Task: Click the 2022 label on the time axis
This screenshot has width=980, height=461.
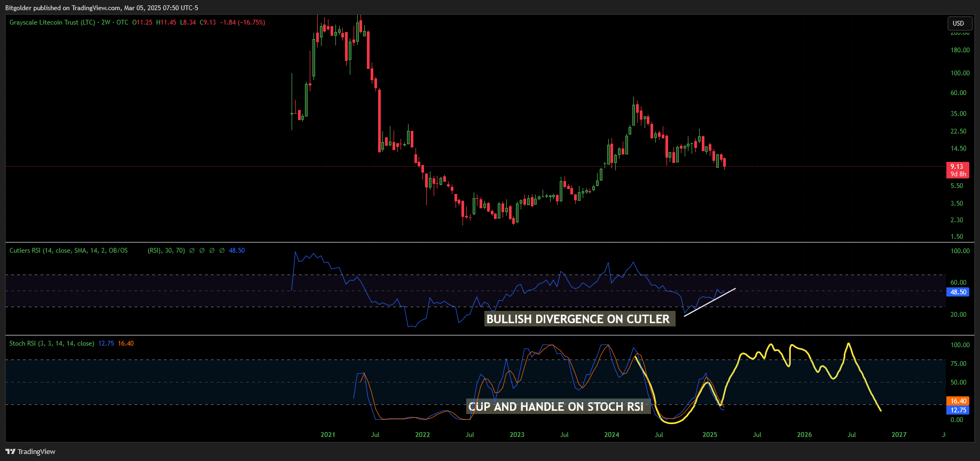Action: pyautogui.click(x=422, y=435)
